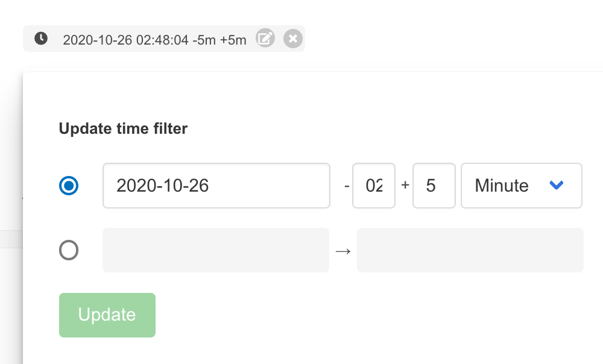Image resolution: width=603 pixels, height=364 pixels.
Task: Open the edit pencil icon for the filter
Action: point(265,39)
